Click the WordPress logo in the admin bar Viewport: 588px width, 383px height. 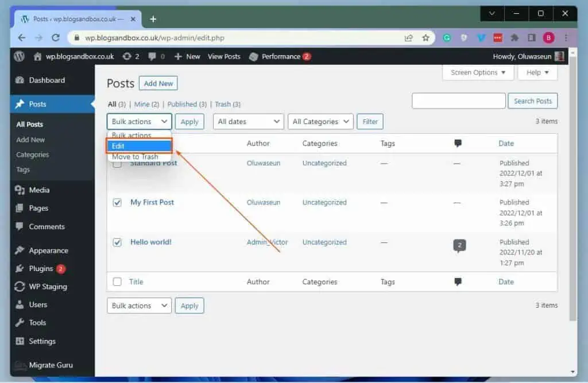18,56
